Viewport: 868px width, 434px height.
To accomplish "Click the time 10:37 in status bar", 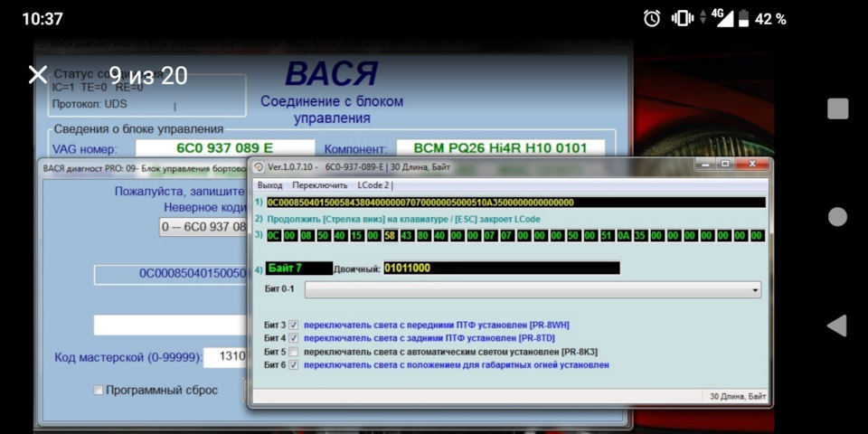I will coord(42,19).
